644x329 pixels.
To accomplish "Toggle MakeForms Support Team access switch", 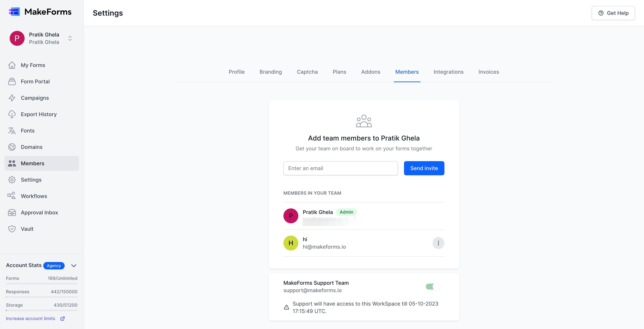I will [x=433, y=287].
